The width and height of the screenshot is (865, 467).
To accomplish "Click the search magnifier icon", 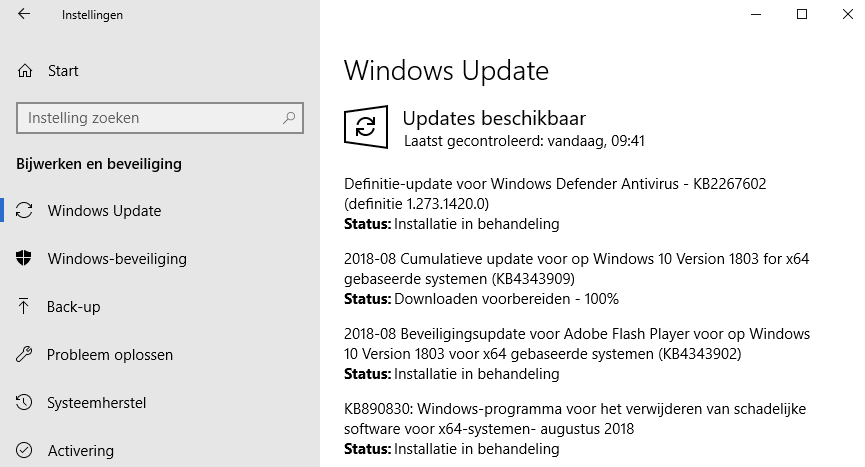I will pyautogui.click(x=289, y=118).
